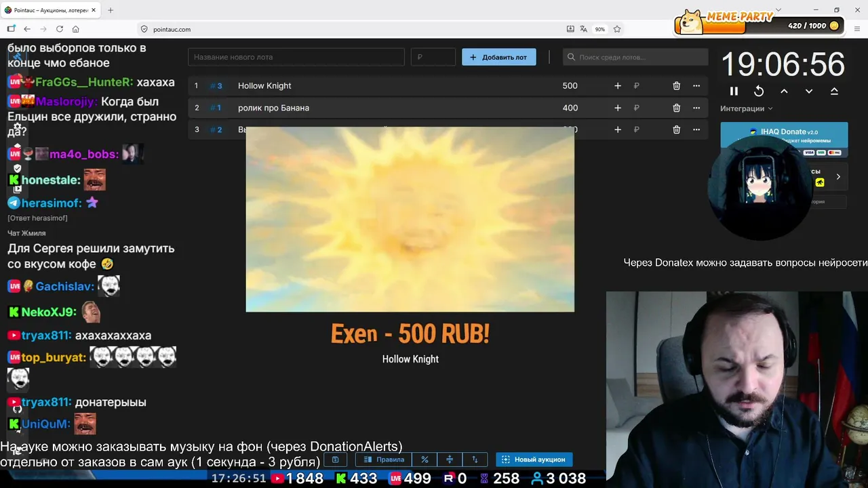This screenshot has height=488, width=868.
Task: Click the pointauc.com address bar
Action: [x=353, y=29]
